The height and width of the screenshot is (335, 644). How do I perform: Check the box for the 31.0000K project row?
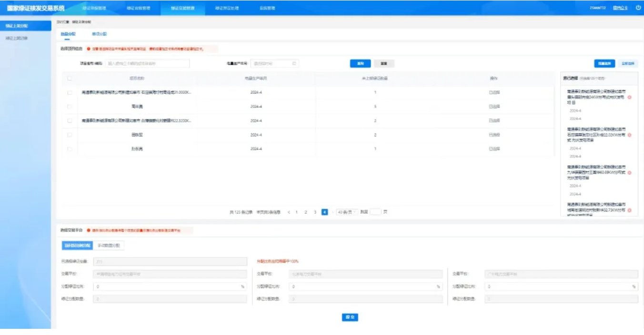[x=70, y=92]
